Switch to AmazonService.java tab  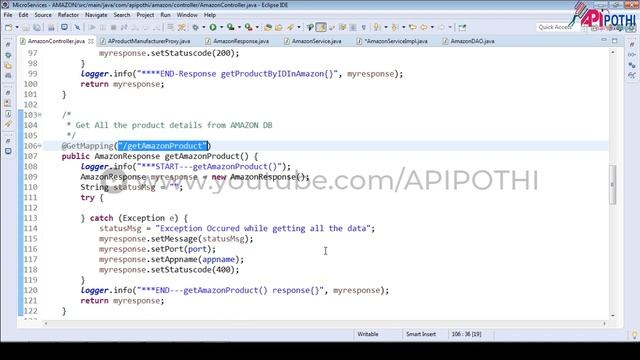click(x=313, y=41)
